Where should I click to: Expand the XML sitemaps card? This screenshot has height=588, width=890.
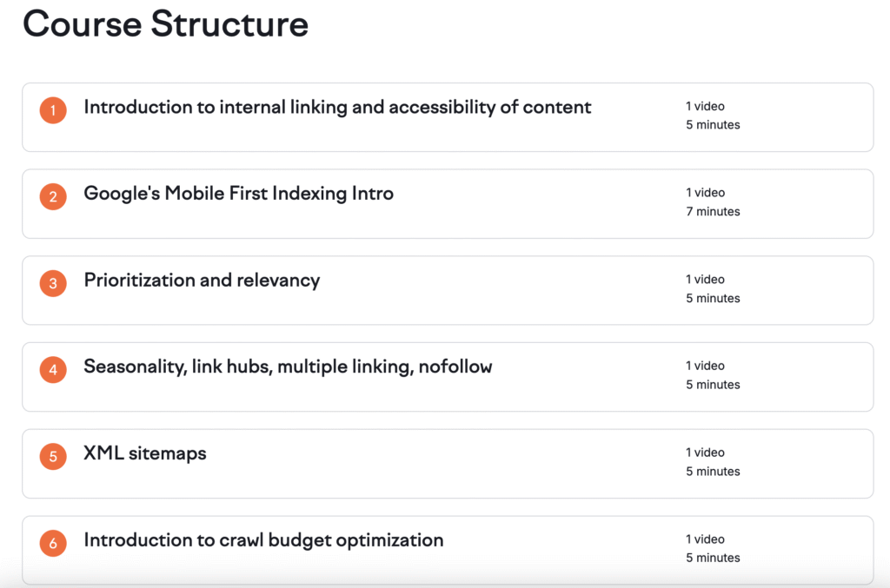pyautogui.click(x=448, y=464)
